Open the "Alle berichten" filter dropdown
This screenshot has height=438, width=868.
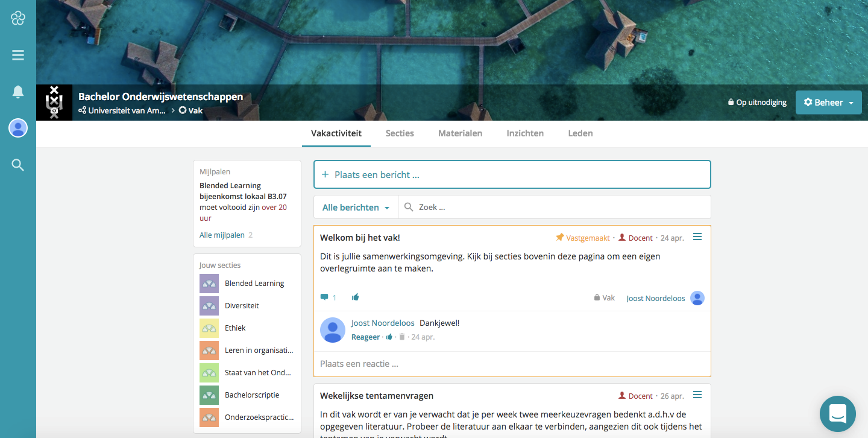355,206
